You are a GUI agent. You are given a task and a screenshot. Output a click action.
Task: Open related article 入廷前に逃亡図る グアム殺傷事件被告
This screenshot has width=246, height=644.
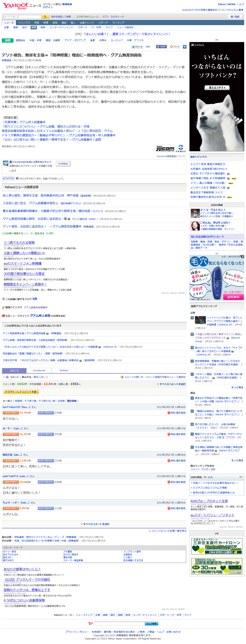[29, 203]
